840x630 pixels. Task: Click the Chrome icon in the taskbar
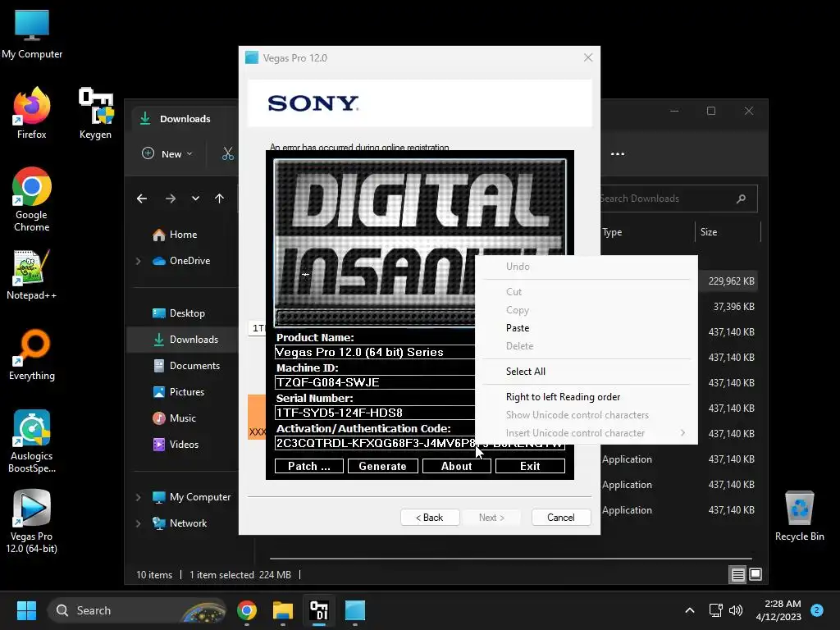tap(247, 610)
